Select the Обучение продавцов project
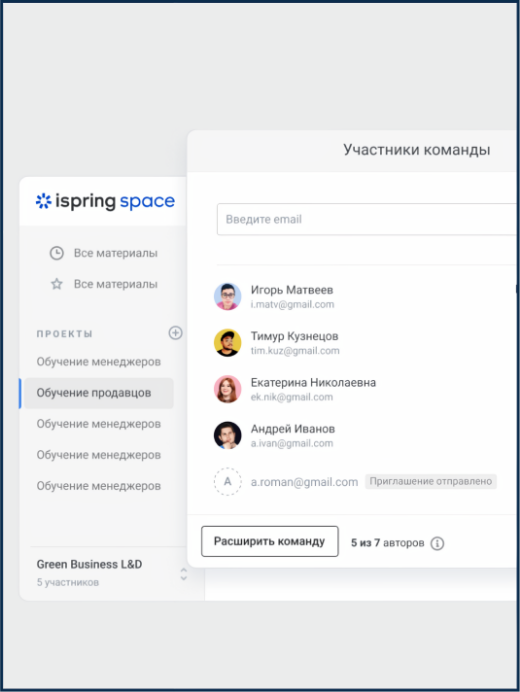 pyautogui.click(x=98, y=393)
